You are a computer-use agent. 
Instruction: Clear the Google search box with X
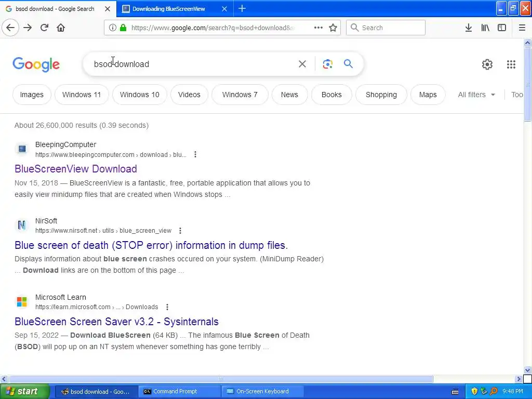pos(302,64)
